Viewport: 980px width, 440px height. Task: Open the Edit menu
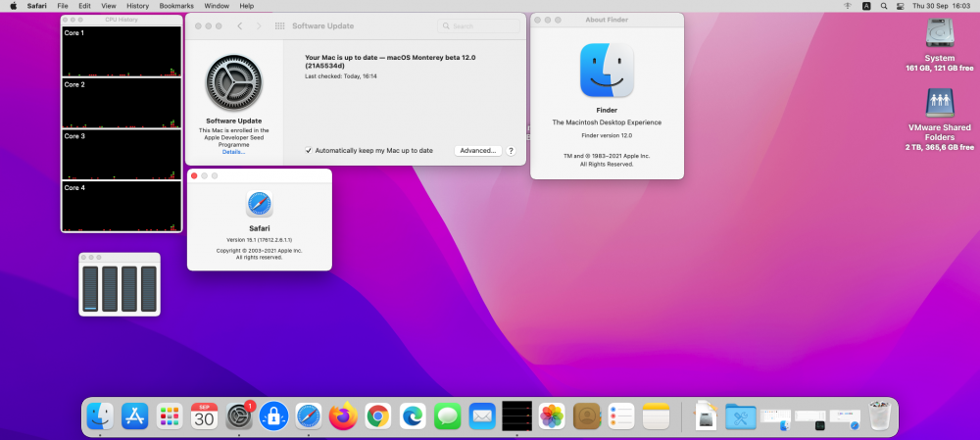[84, 6]
